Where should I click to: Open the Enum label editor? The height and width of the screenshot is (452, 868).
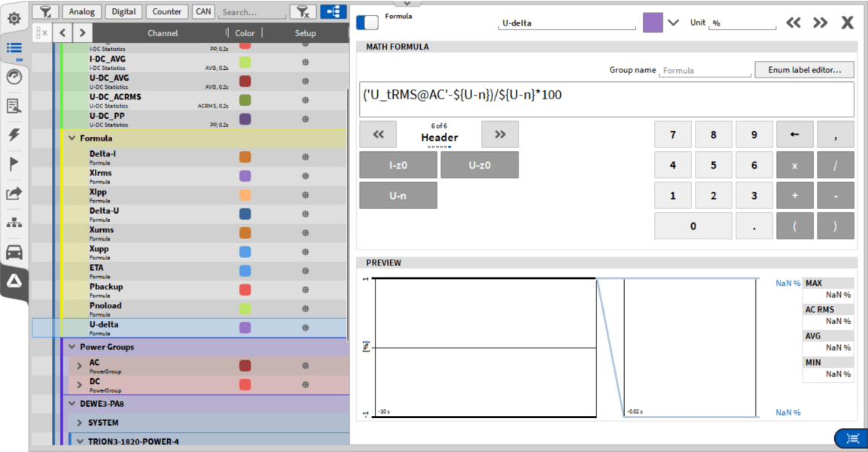click(804, 70)
